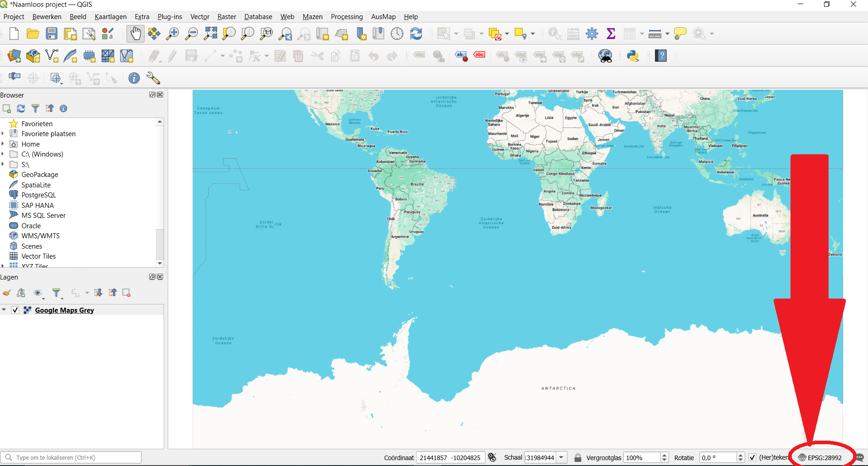Viewport: 868px width, 466px height.
Task: Open the Processing menu
Action: [346, 17]
